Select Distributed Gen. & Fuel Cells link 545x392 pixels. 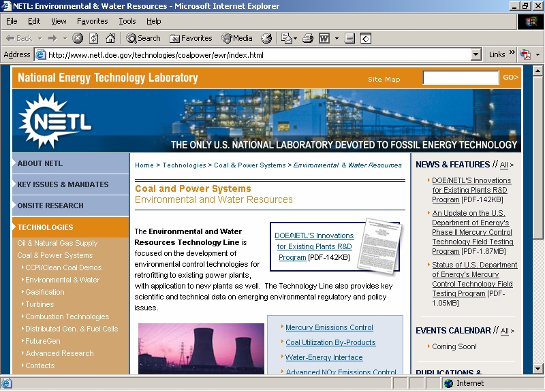[72, 329]
